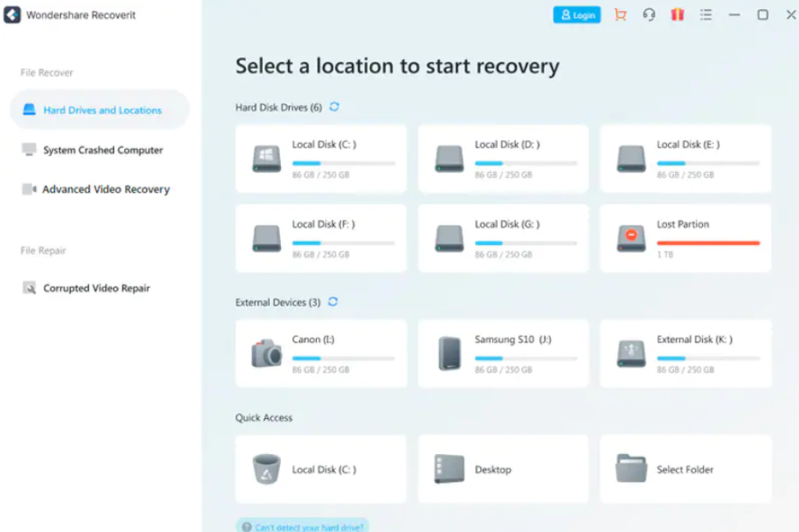Click the drive icon for Local Disk (F:)
Screen dimensions: 799x532
(x=267, y=238)
